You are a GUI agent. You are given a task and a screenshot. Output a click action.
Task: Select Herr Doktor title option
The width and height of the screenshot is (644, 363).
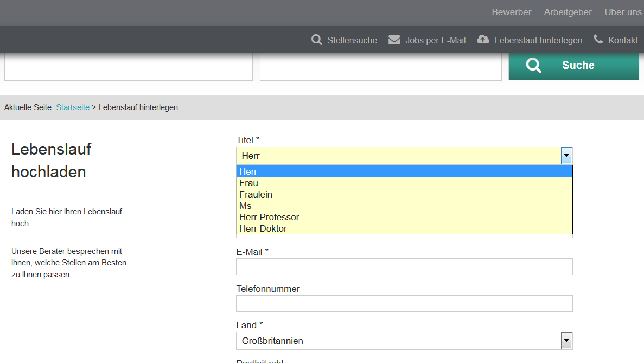click(404, 228)
